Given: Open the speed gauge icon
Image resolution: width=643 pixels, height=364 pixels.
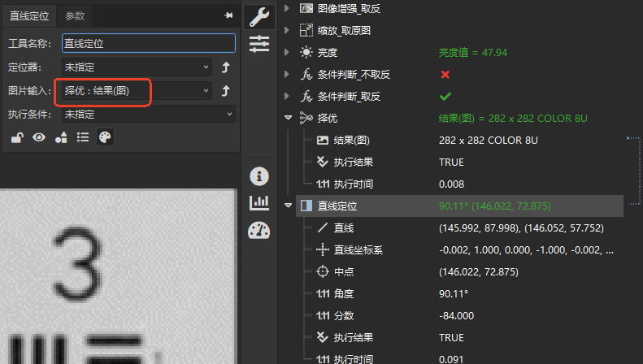Looking at the screenshot, I should pos(259,230).
